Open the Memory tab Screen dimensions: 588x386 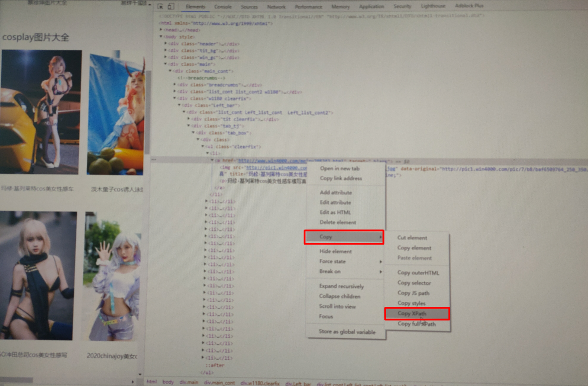click(340, 6)
